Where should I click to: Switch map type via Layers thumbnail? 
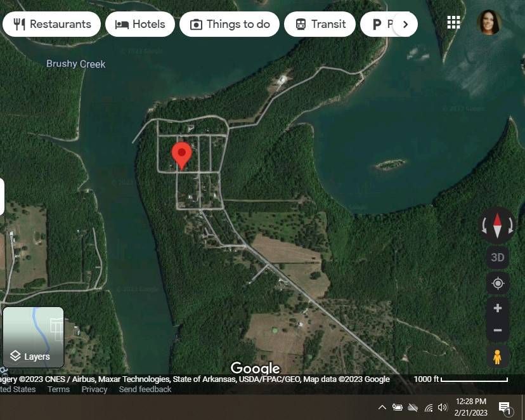click(x=33, y=338)
